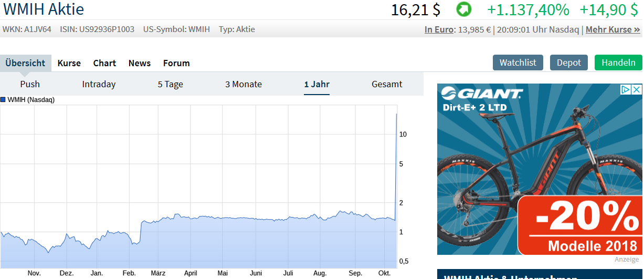Screen dimensions: 644x279
Task: Click the +1.137,40% change value
Action: (x=528, y=9)
